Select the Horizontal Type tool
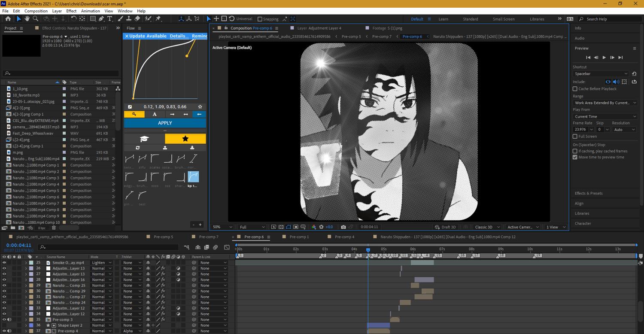The width and height of the screenshot is (644, 334). coord(110,19)
